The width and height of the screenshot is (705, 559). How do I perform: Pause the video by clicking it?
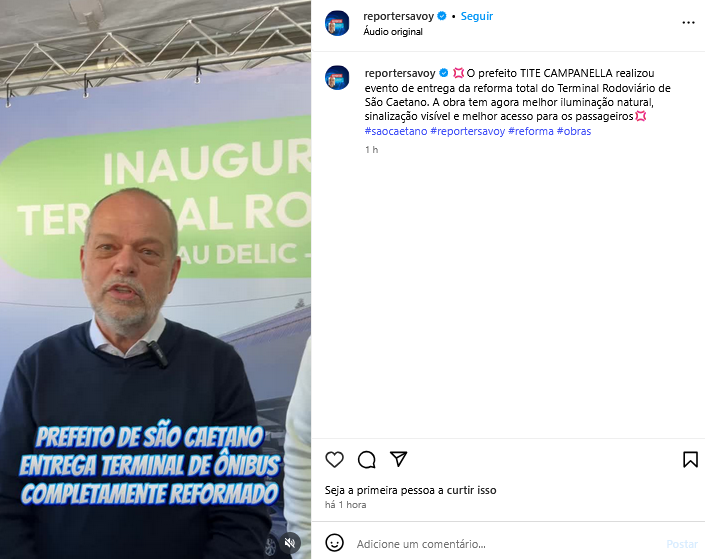[x=155, y=279]
